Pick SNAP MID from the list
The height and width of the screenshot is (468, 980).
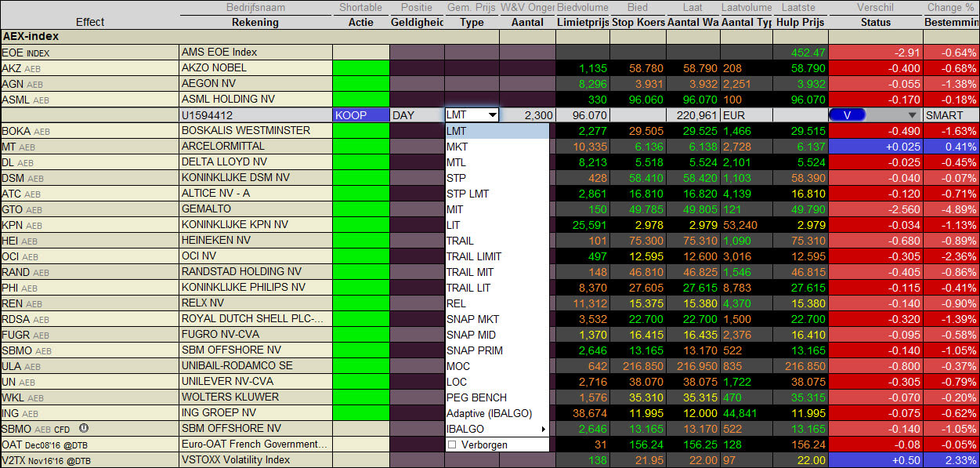click(497, 335)
